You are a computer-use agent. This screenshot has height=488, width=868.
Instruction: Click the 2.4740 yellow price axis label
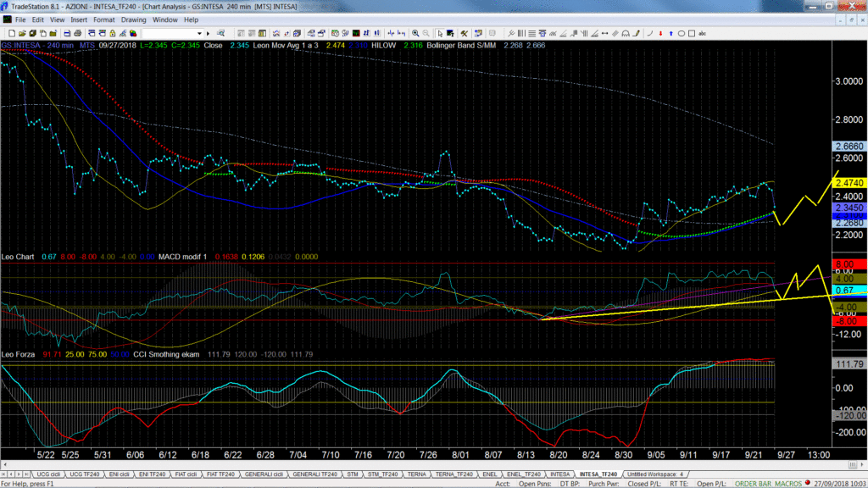pyautogui.click(x=849, y=183)
